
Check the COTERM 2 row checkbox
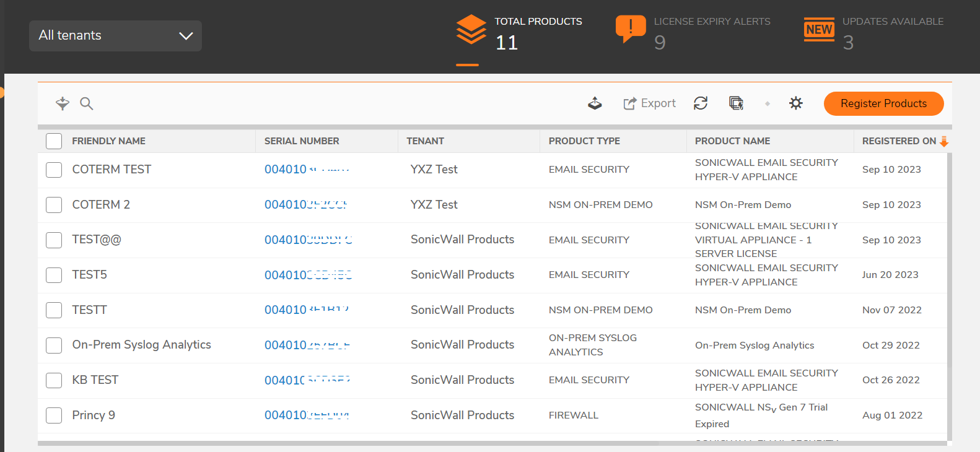pos(54,205)
